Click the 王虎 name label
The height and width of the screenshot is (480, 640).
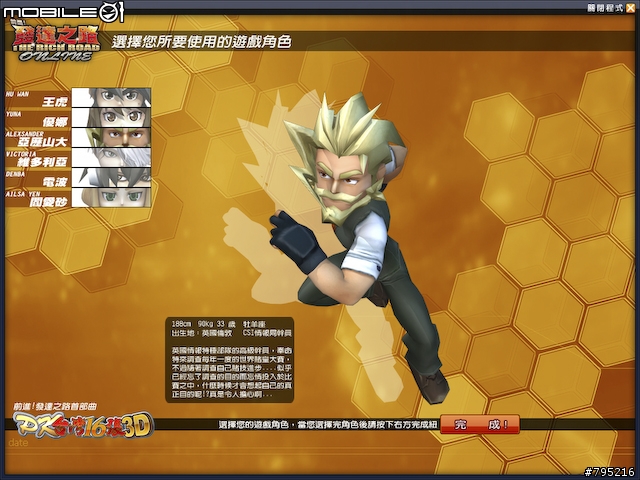[55, 102]
